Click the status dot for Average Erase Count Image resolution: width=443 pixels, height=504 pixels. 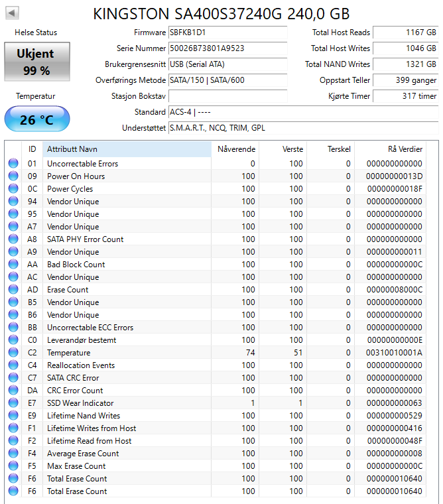click(x=13, y=453)
